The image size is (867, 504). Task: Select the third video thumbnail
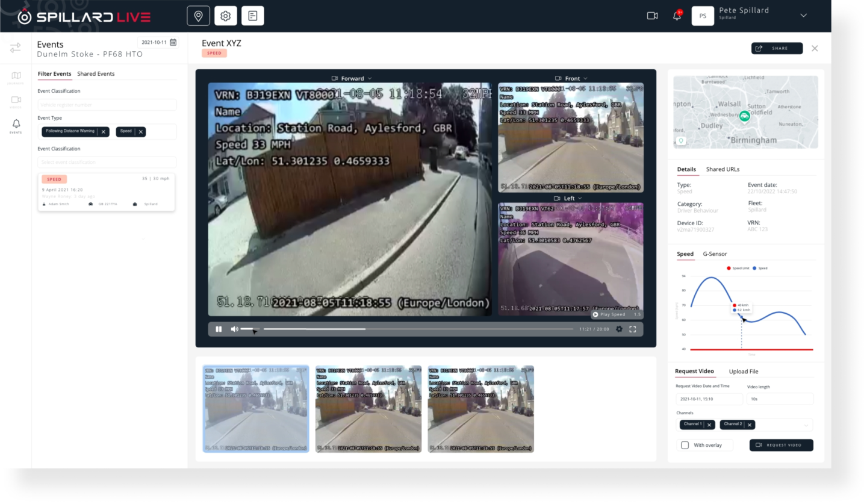click(x=481, y=408)
